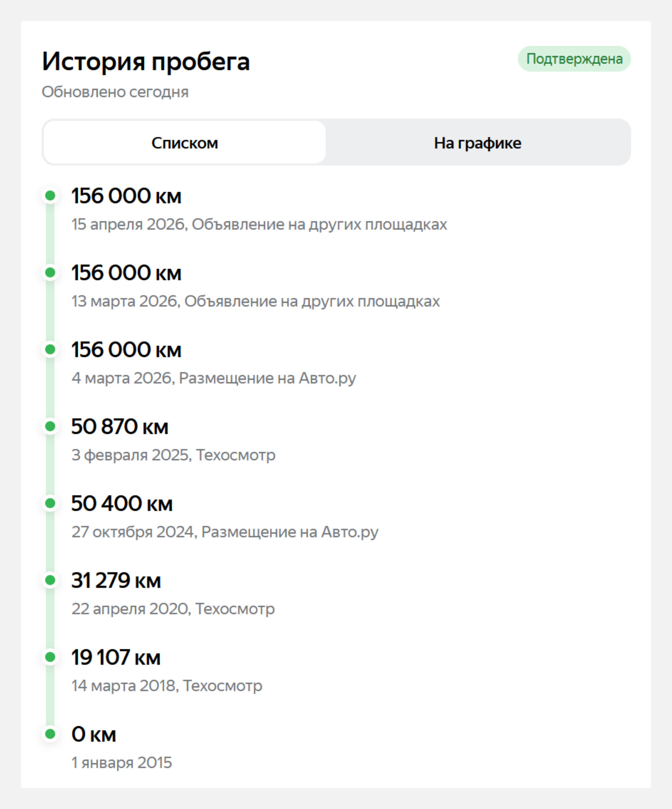The width and height of the screenshot is (672, 809).
Task: Open the На графике tab
Action: (478, 142)
